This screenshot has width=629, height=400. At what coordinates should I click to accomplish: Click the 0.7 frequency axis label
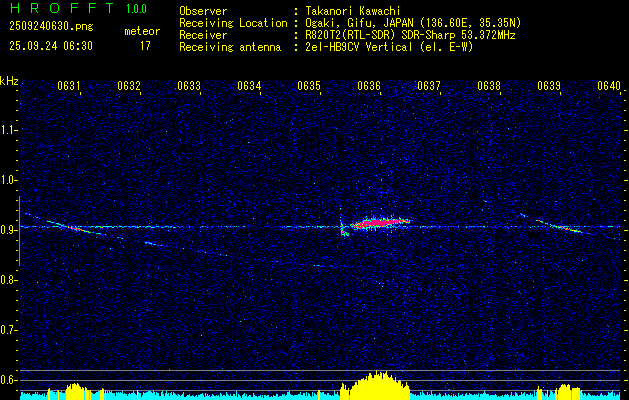pos(9,330)
